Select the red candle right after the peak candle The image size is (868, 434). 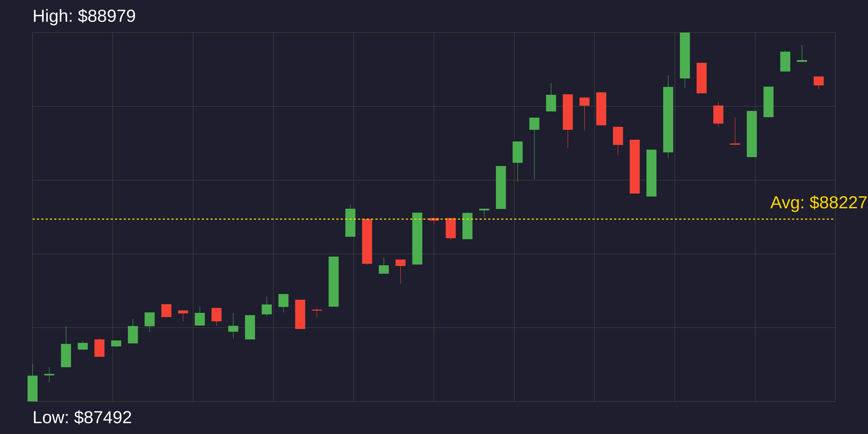tap(702, 78)
